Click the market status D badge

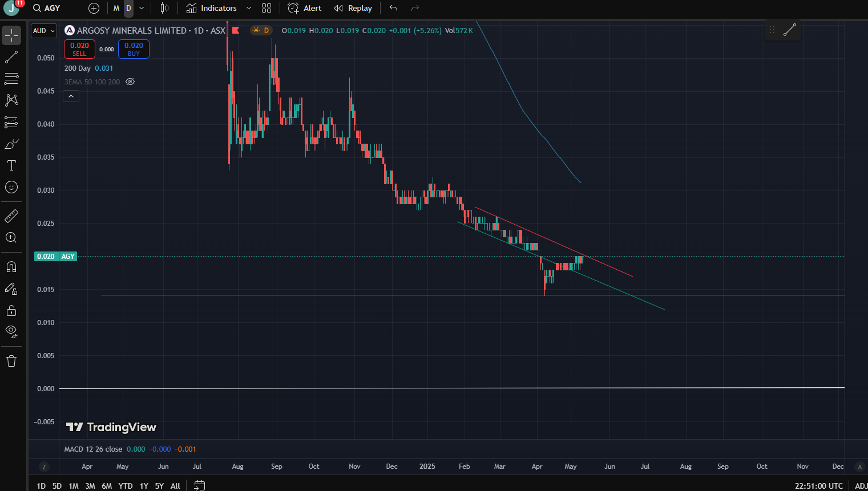pyautogui.click(x=261, y=30)
